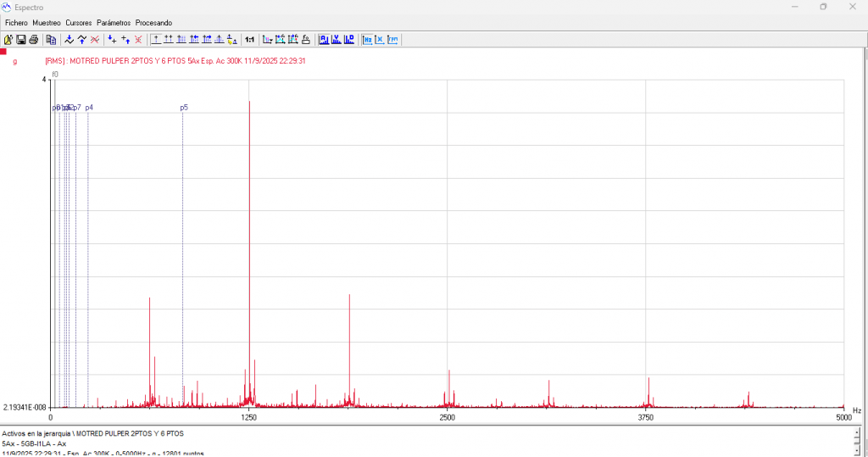Image resolution: width=868 pixels, height=457 pixels.
Task: Toggle the first highlighted spectrum display mode icon
Action: [x=324, y=39]
